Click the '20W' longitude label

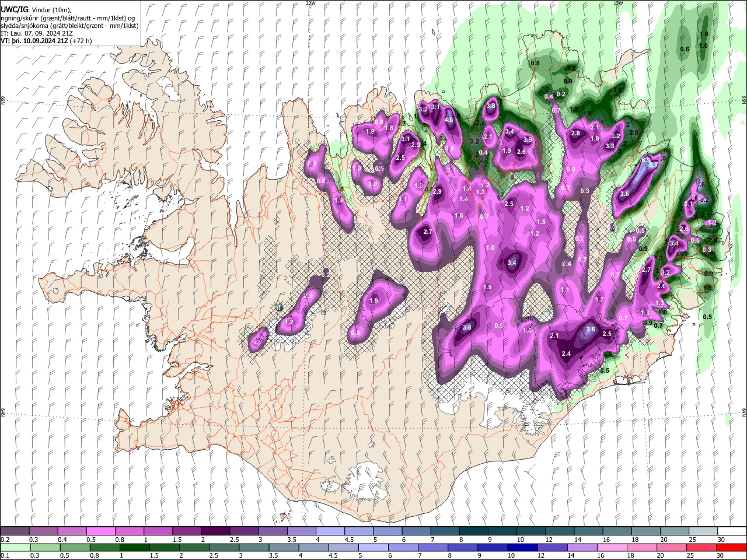310,3
